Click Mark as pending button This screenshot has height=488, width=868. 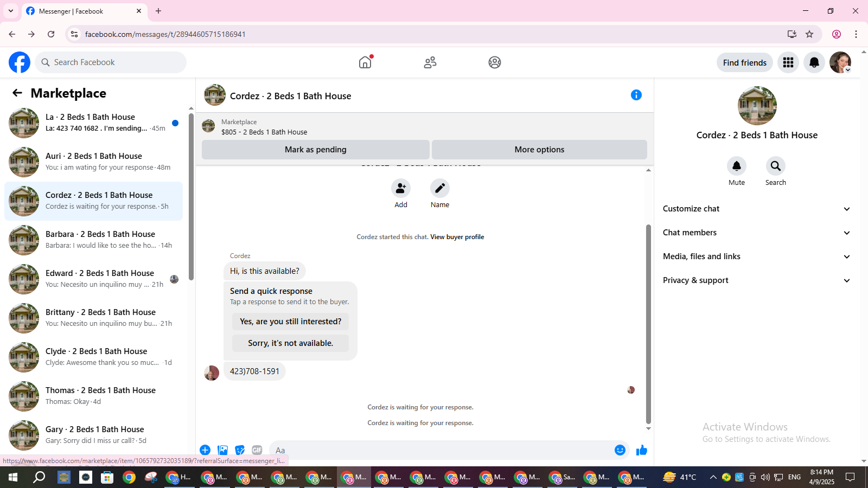pyautogui.click(x=316, y=150)
